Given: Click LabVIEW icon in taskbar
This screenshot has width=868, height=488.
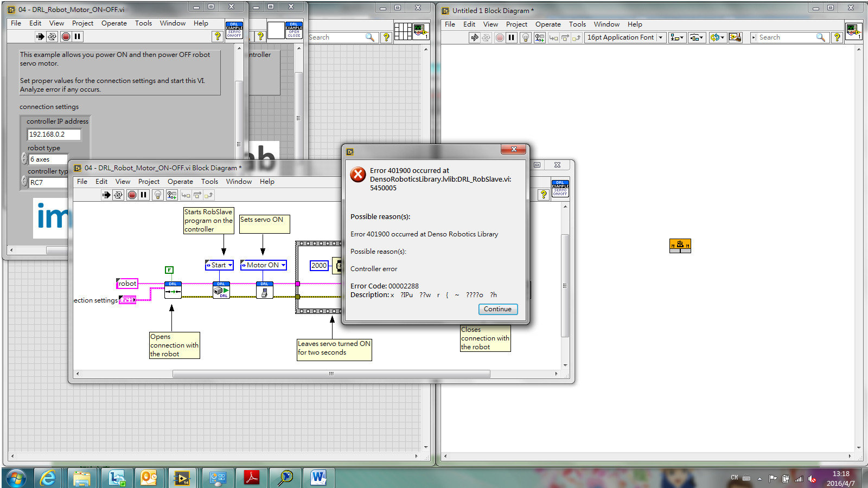Looking at the screenshot, I should coord(182,478).
